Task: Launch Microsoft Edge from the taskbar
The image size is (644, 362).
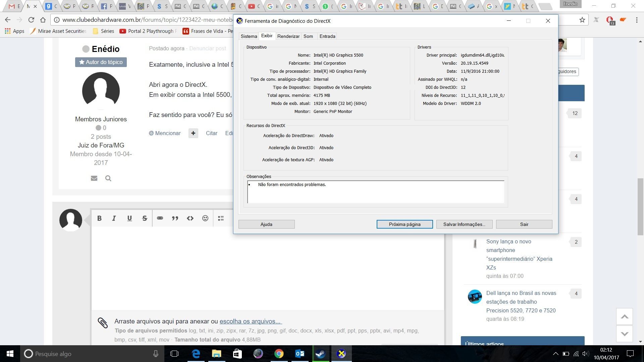Action: pos(196,354)
